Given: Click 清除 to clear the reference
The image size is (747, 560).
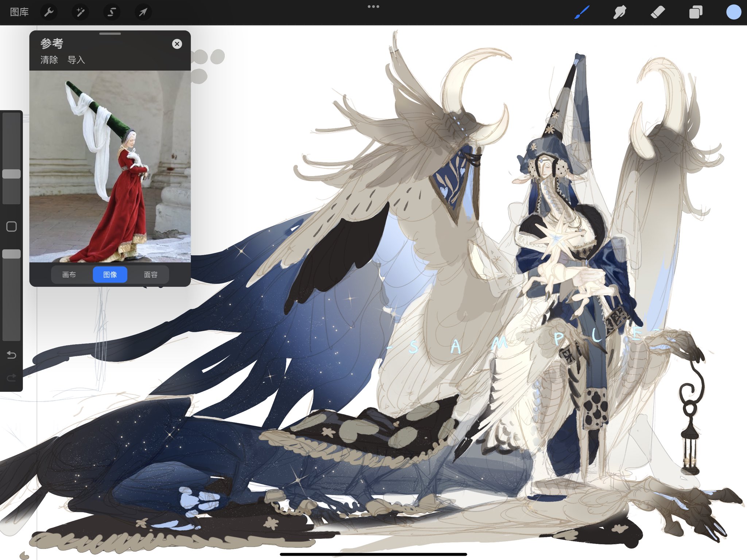Looking at the screenshot, I should 49,60.
